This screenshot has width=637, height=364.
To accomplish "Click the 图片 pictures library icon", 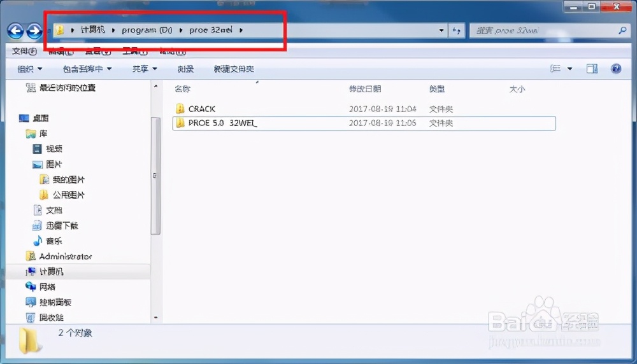I will 37,164.
